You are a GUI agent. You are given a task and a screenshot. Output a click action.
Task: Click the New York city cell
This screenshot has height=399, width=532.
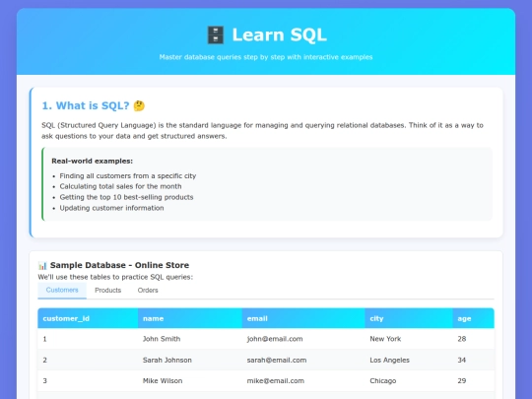pyautogui.click(x=409, y=339)
